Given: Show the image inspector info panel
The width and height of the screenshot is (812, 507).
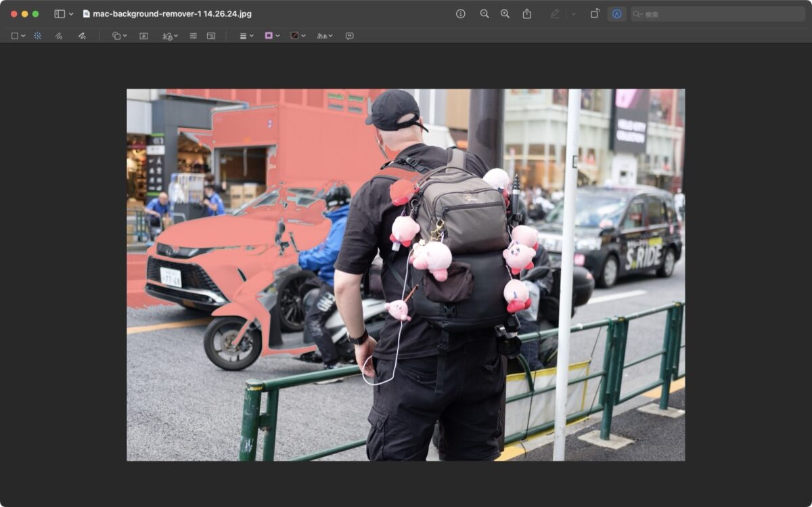Looking at the screenshot, I should (461, 14).
